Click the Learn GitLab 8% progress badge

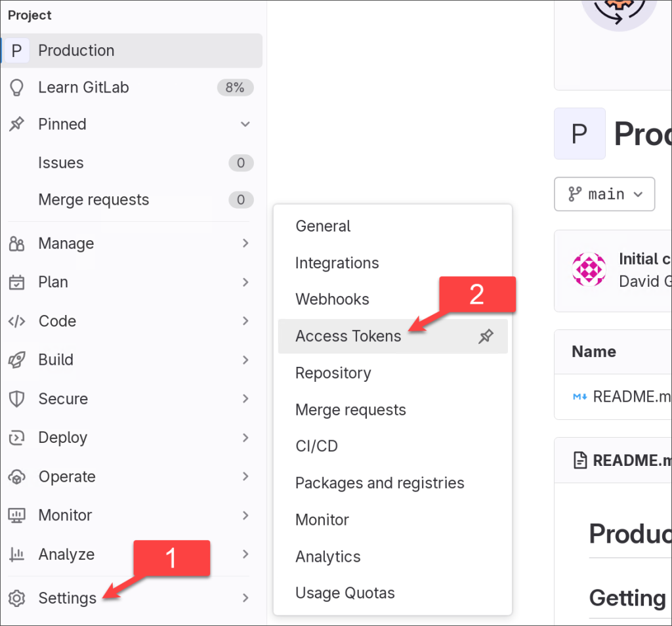[236, 87]
